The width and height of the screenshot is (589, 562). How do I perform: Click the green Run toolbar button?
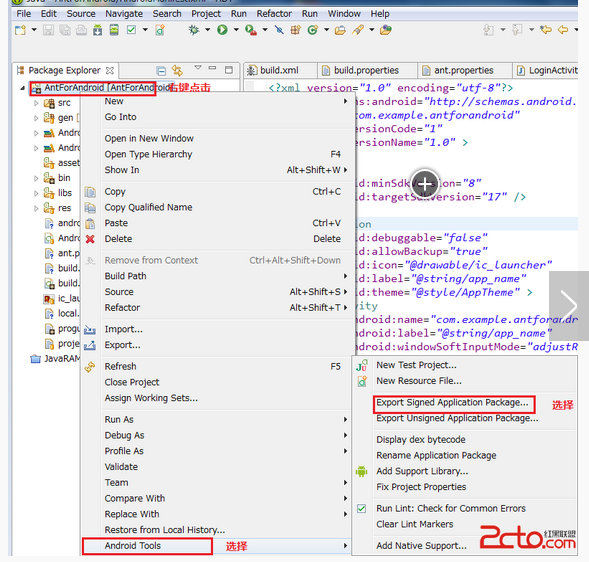click(222, 30)
